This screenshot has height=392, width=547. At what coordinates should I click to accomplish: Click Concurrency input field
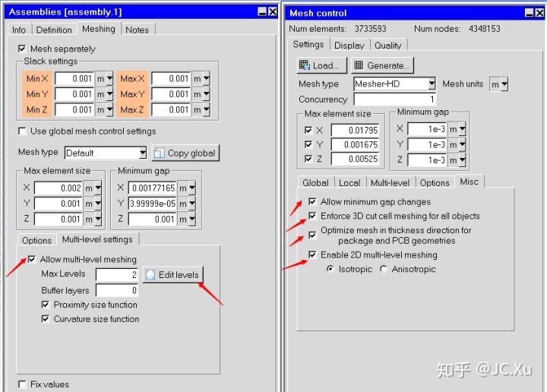[x=395, y=100]
